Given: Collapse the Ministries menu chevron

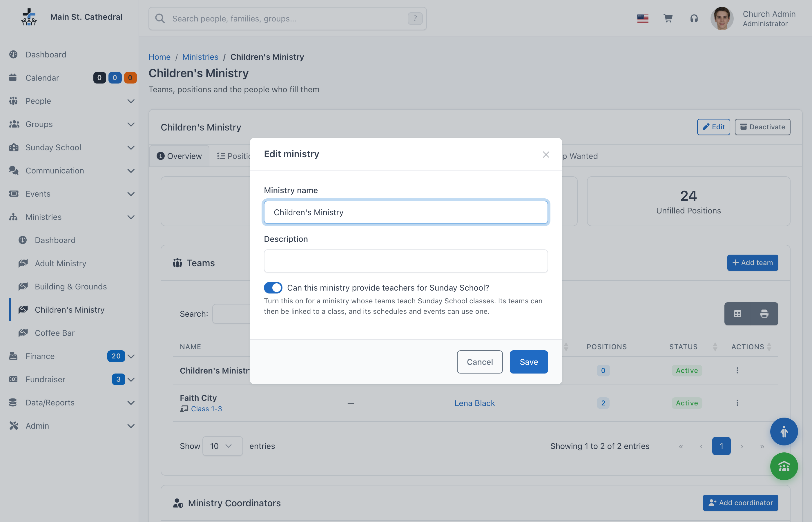Looking at the screenshot, I should pos(131,217).
